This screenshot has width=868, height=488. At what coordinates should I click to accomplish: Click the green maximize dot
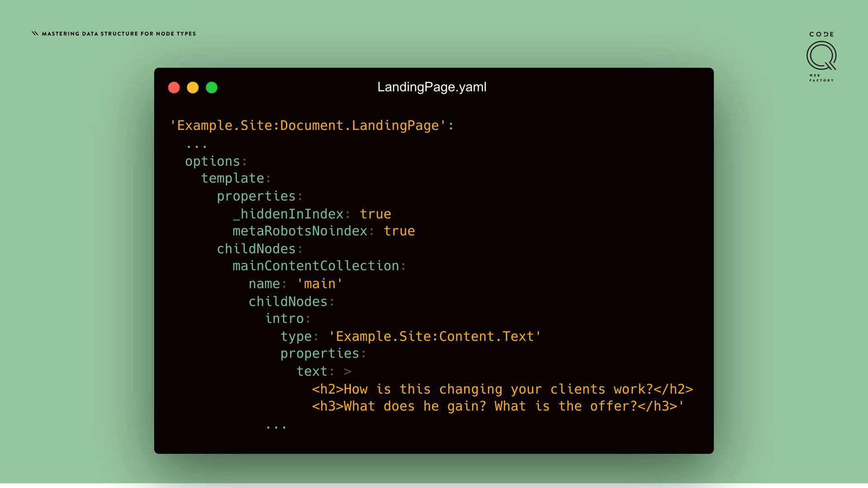212,88
